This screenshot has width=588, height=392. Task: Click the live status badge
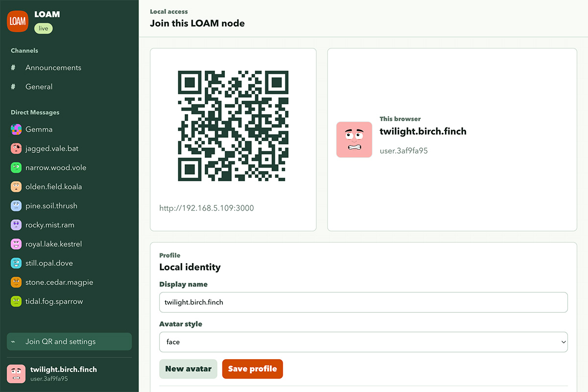44,28
